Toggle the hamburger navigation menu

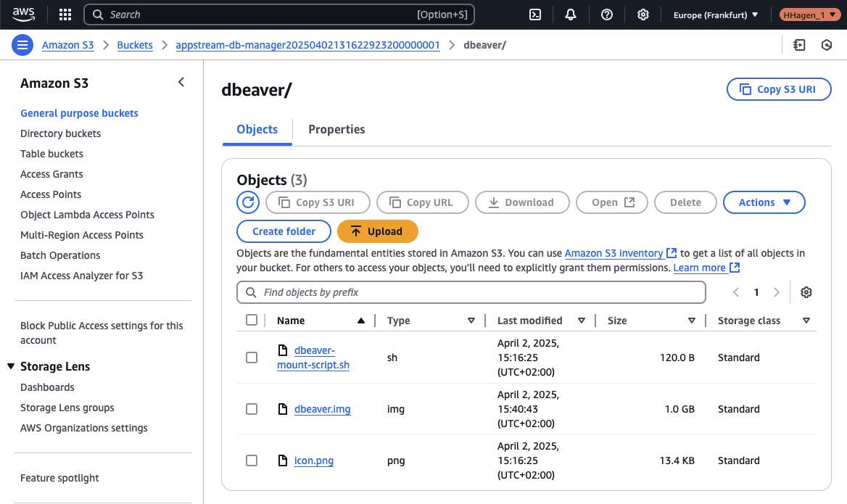22,45
